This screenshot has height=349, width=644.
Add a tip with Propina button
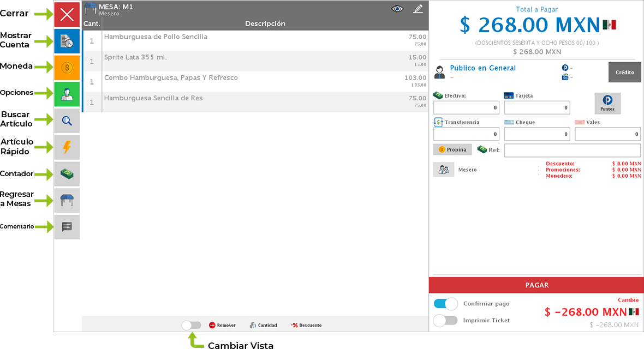click(x=452, y=149)
